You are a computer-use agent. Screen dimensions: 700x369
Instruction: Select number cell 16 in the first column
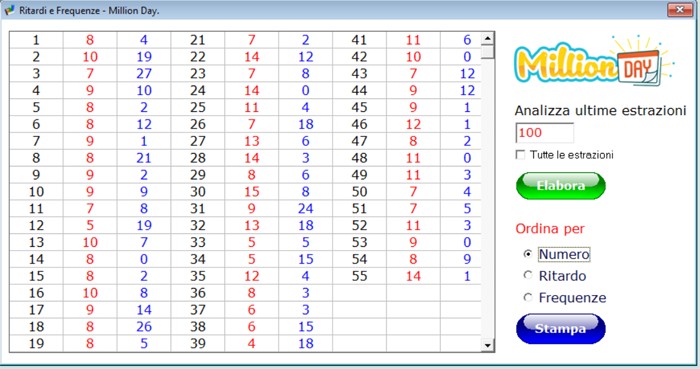pyautogui.click(x=37, y=293)
